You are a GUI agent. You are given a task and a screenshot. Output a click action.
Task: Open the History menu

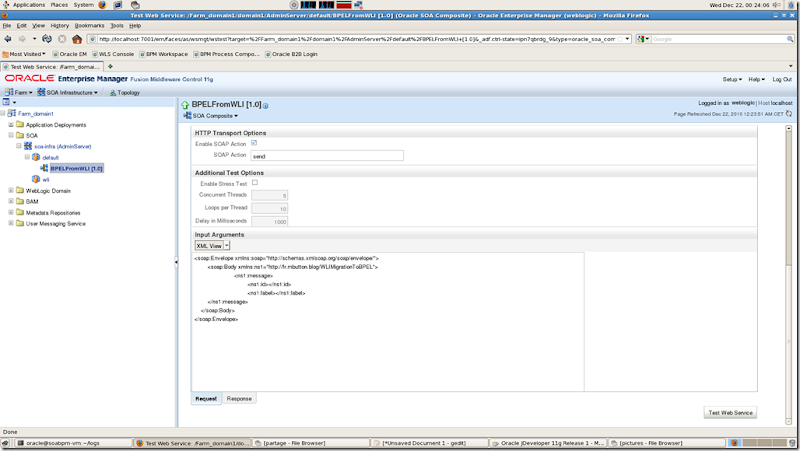point(60,26)
